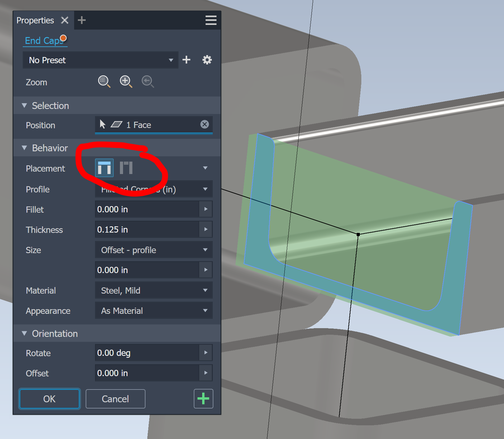The image size is (504, 439).
Task: Enable the Inside placement option
Action: pos(104,168)
